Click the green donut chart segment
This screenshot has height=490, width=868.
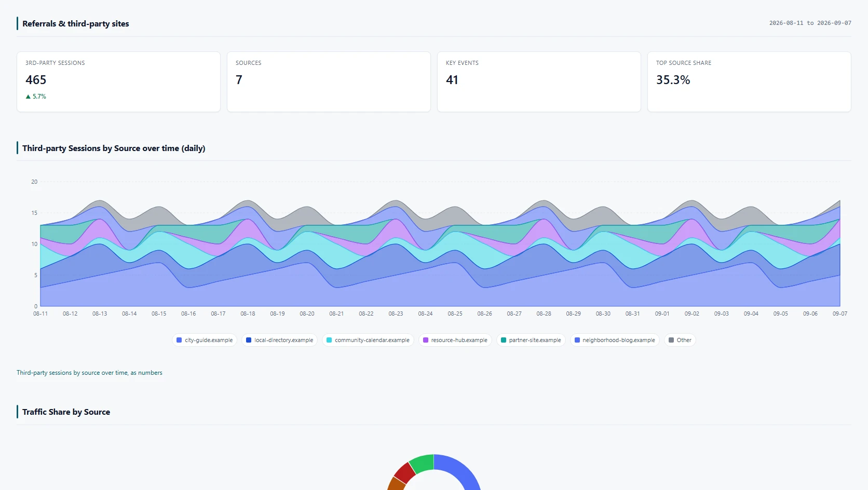point(423,462)
